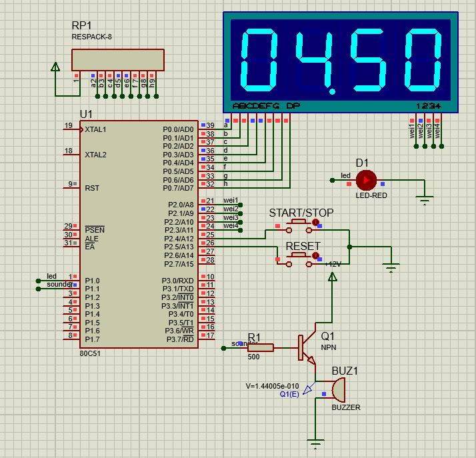Image resolution: width=476 pixels, height=458 pixels.
Task: Click the P1.7 pin 8 of U1
Action: (x=72, y=339)
